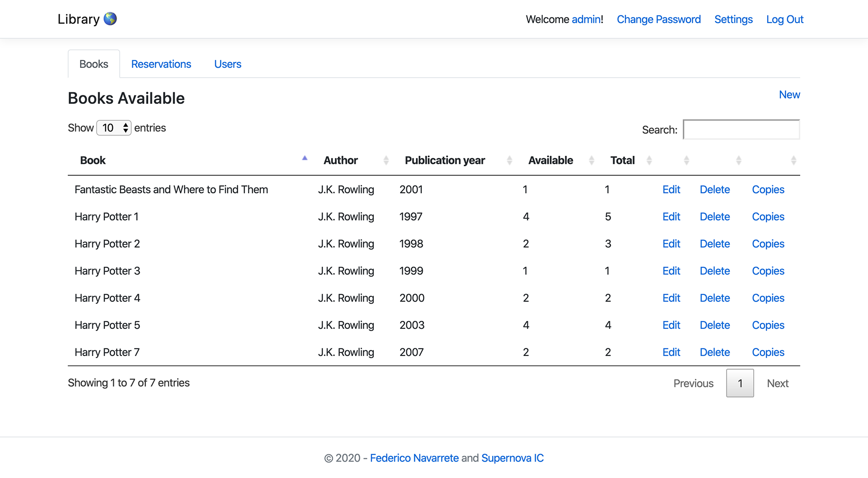Open the Show entries count dropdown

[x=114, y=128]
